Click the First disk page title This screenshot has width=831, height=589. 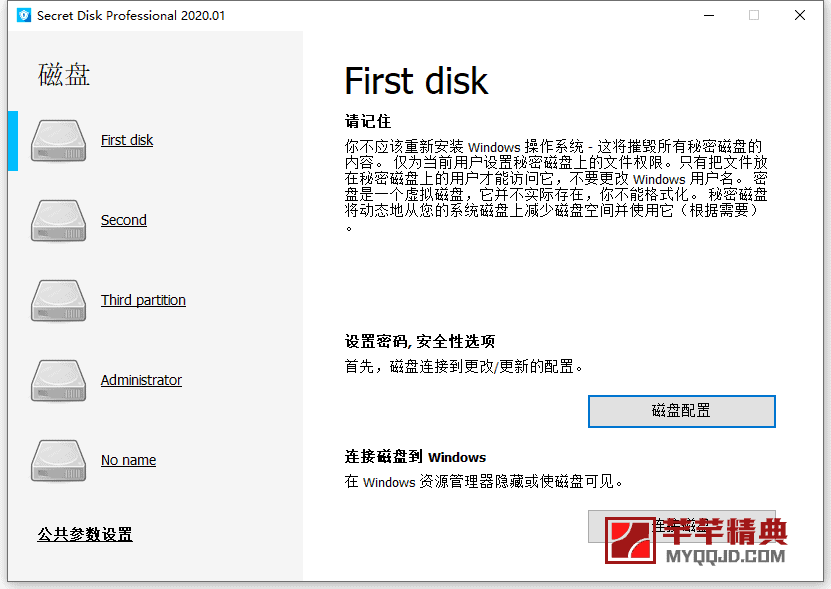tap(416, 81)
